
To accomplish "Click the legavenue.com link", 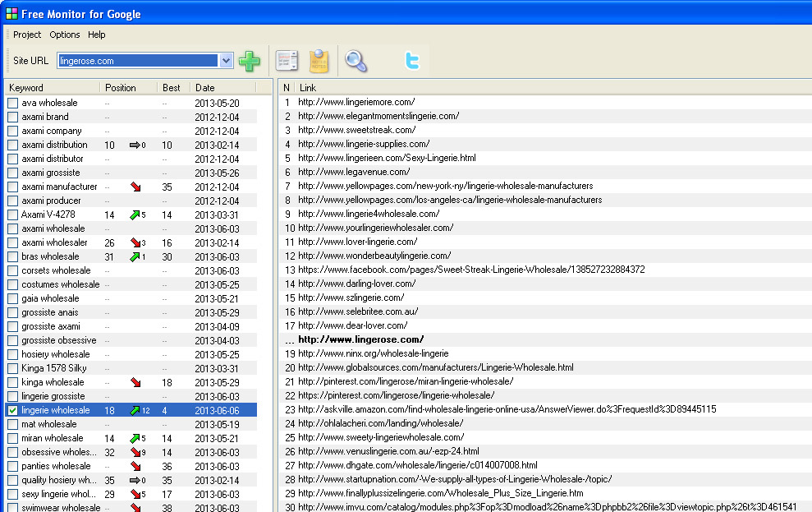I will coord(354,172).
